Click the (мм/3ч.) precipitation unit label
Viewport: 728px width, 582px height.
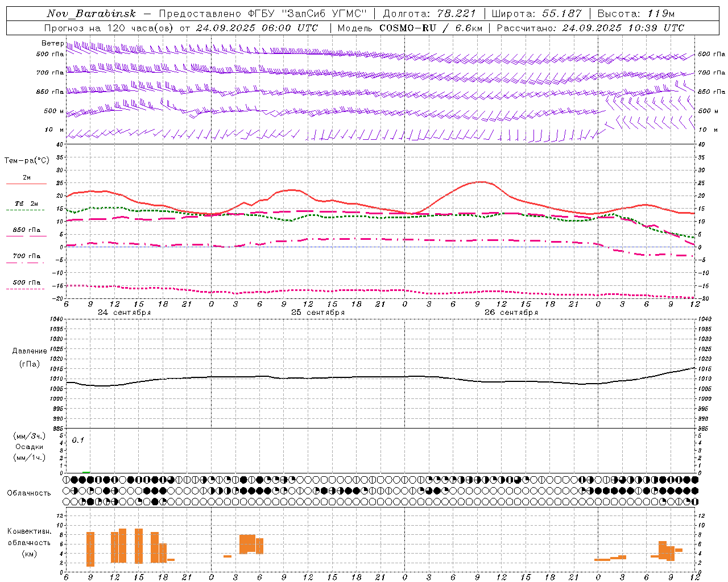click(29, 436)
